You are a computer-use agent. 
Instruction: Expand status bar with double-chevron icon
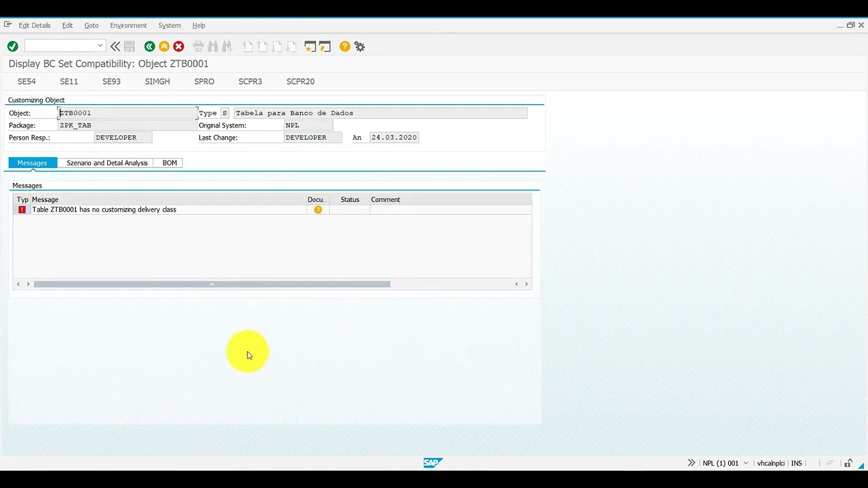692,463
